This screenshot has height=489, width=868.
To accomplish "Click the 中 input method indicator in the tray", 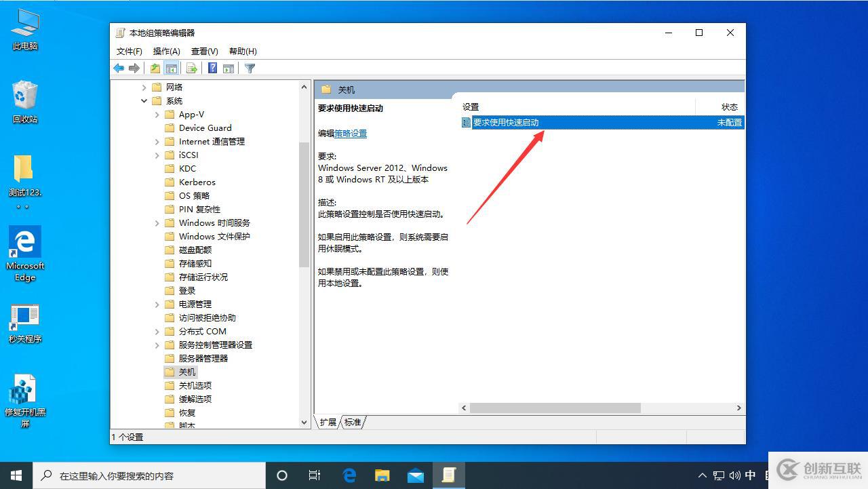I will pos(751,475).
